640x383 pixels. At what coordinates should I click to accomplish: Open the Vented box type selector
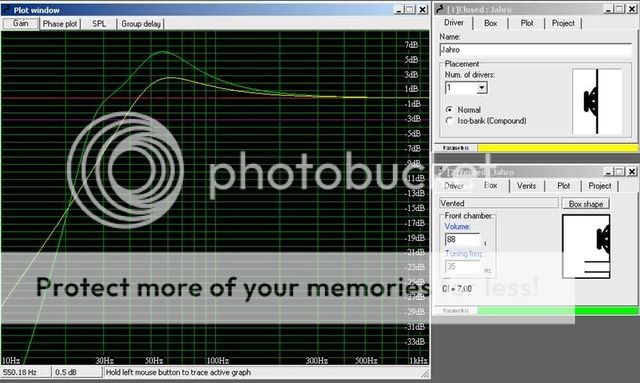[x=499, y=203]
